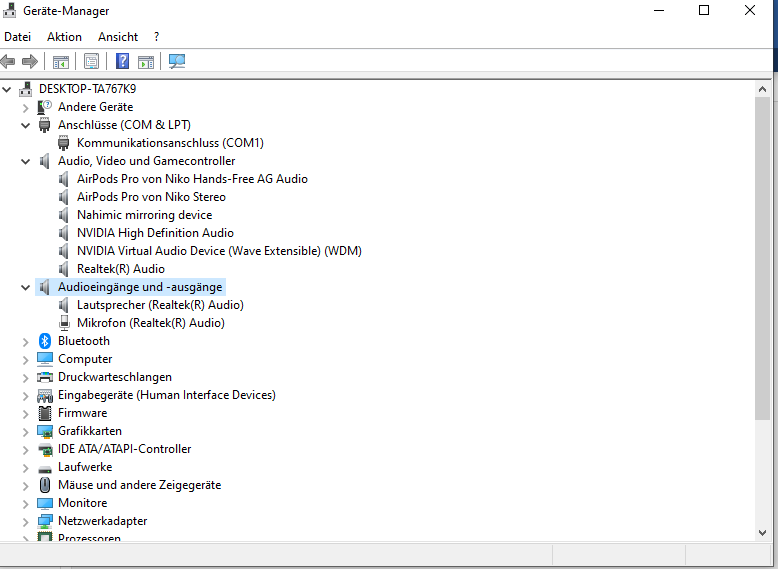Open the Ansicht menu
This screenshot has height=569, width=778.
pos(118,37)
